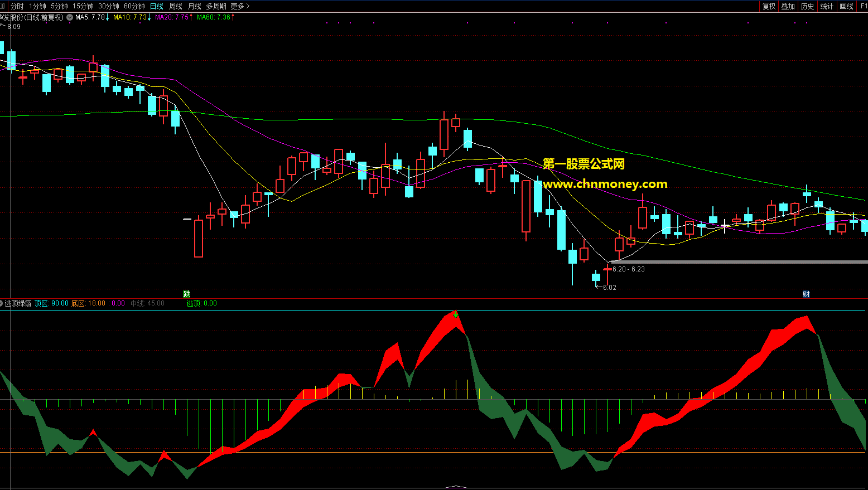Image resolution: width=868 pixels, height=490 pixels.
Task: Select the 60分钟 period tab
Action: point(134,6)
